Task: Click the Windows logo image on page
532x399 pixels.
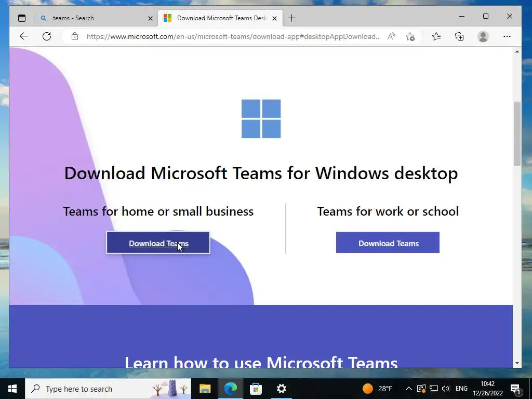Action: coord(261,119)
